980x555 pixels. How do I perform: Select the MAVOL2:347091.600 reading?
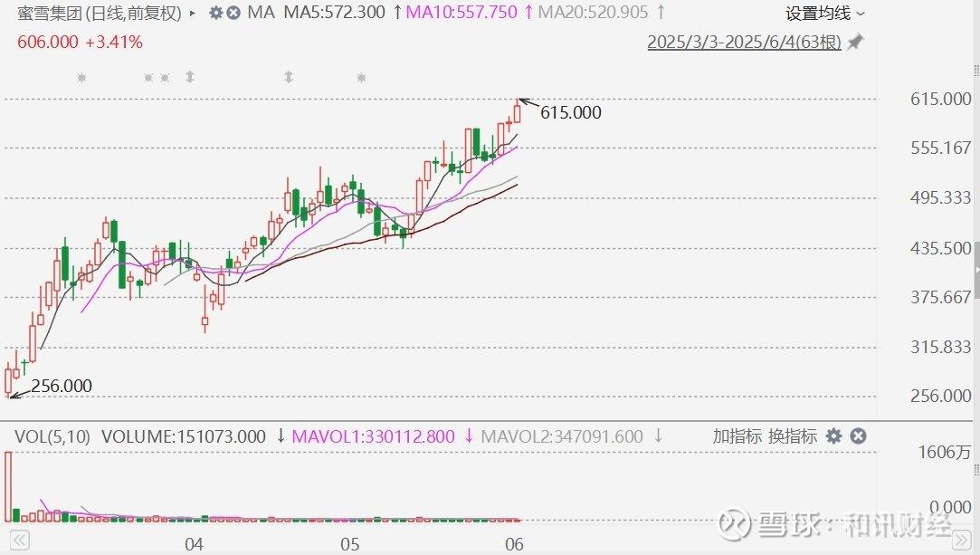[561, 436]
